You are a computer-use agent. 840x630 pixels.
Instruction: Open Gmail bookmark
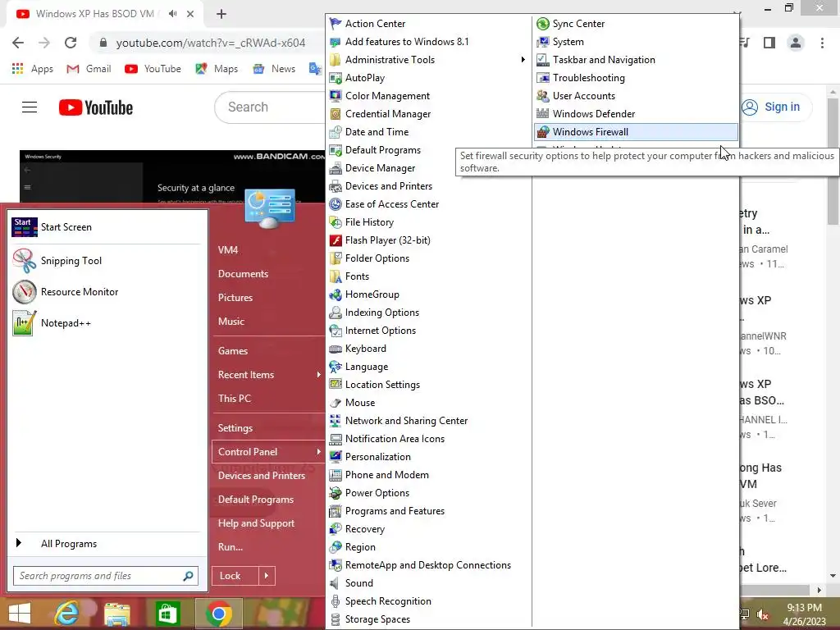tap(89, 69)
